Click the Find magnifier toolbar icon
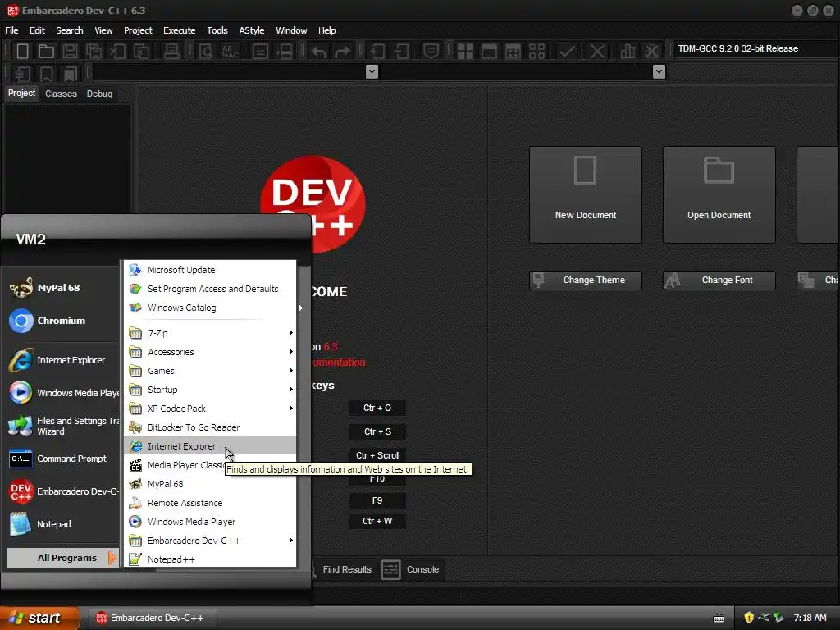This screenshot has width=840, height=630. (206, 52)
